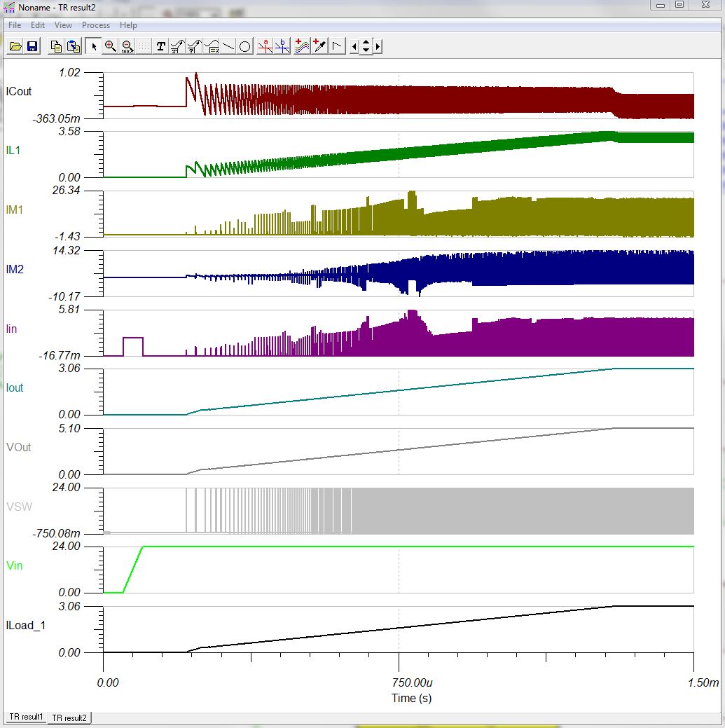
Task: Toggle the dotted grid display button
Action: click(x=144, y=47)
